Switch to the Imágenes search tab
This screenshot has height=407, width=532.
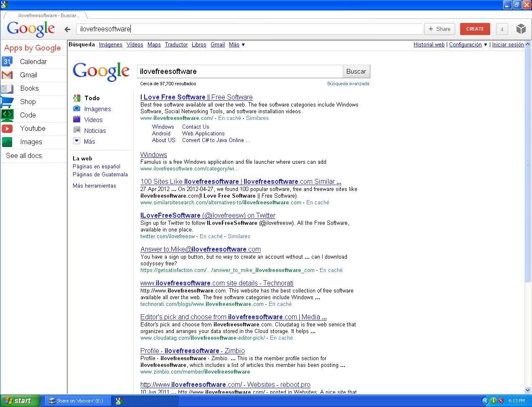pyautogui.click(x=110, y=45)
